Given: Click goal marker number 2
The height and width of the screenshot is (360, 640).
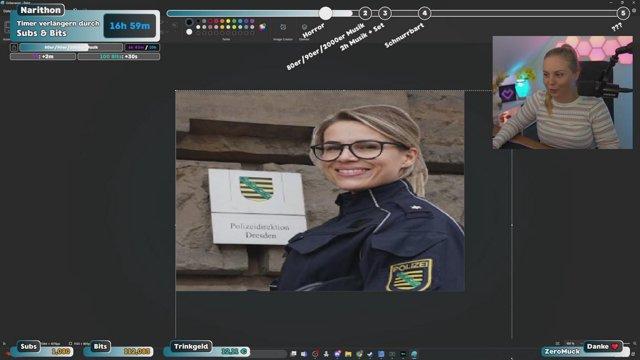Looking at the screenshot, I should coord(365,13).
